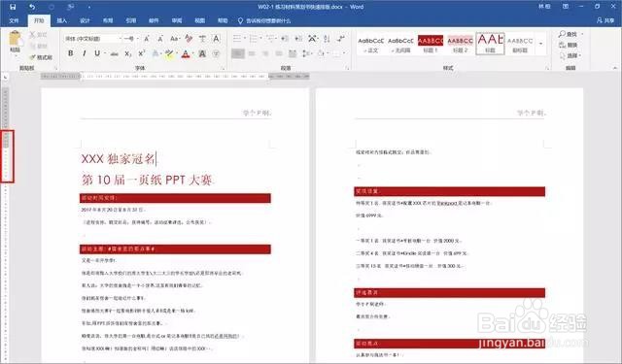
Task: Cut the selection with the scissors icon
Action: click(33, 35)
